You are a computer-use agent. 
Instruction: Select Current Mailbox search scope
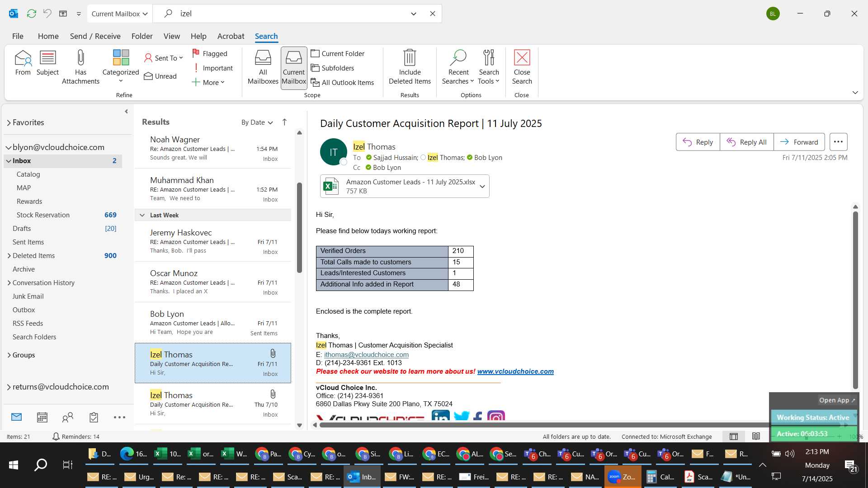pos(294,68)
